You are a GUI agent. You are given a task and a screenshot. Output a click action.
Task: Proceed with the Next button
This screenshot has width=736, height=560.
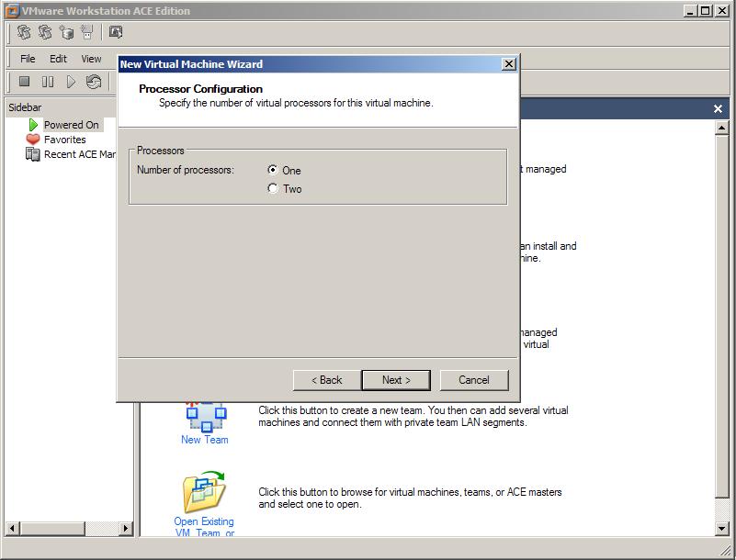point(396,380)
